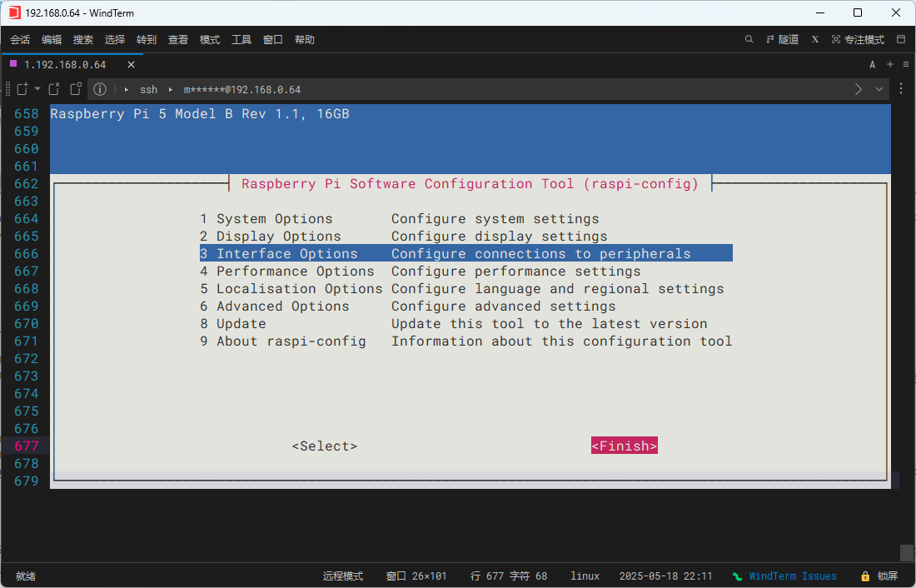Toggle 远程模式 in the status bar
The width and height of the screenshot is (916, 588).
[343, 576]
